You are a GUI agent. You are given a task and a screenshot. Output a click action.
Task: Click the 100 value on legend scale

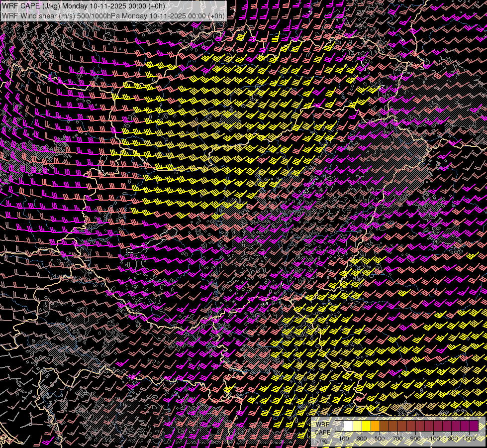point(344,438)
